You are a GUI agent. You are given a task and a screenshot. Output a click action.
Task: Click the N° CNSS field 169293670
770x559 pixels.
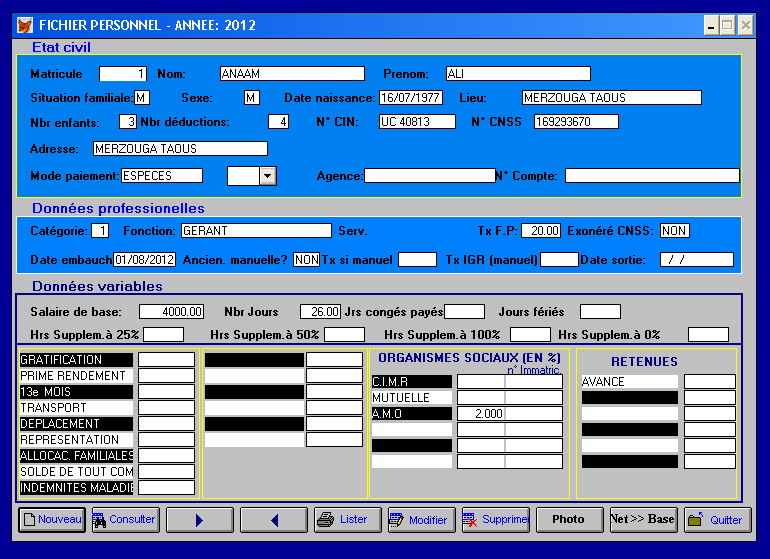coord(577,122)
